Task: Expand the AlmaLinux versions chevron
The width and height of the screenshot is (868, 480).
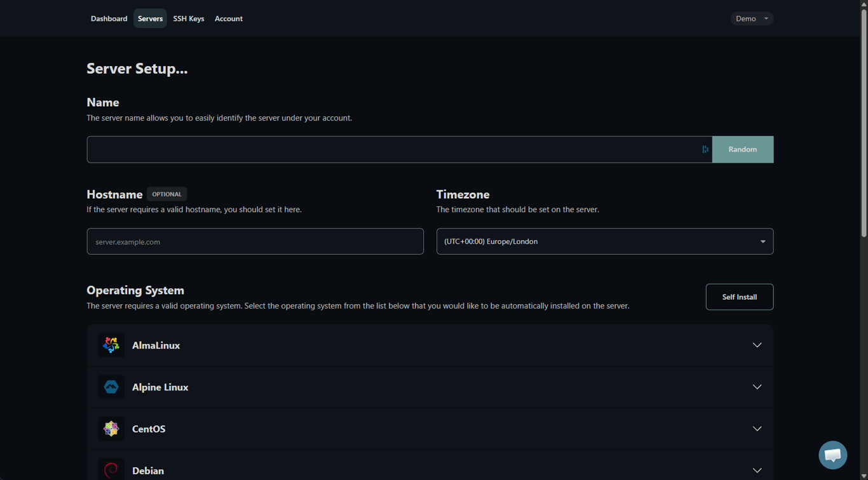Action: 757,345
